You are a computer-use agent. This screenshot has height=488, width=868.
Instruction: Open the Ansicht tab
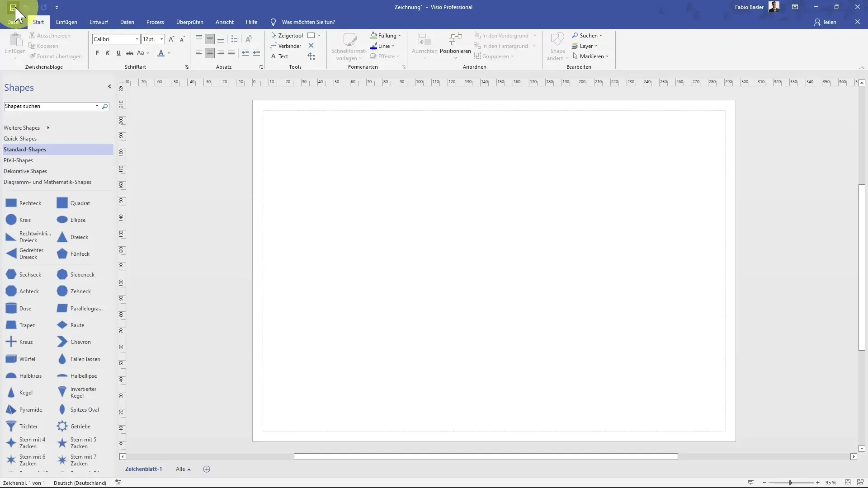pos(225,22)
